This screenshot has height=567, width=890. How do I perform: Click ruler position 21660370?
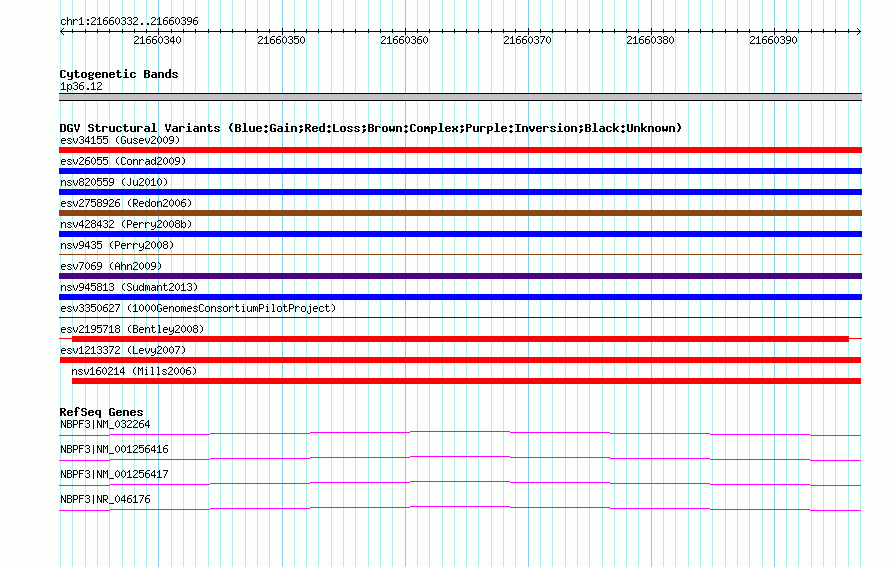(x=527, y=40)
